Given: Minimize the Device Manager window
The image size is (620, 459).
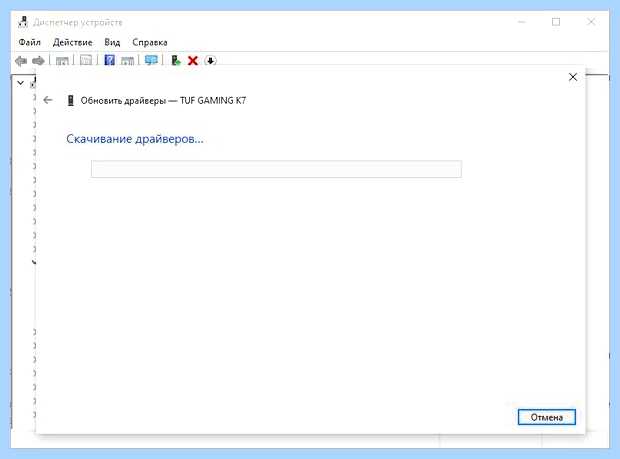Looking at the screenshot, I should [522, 22].
